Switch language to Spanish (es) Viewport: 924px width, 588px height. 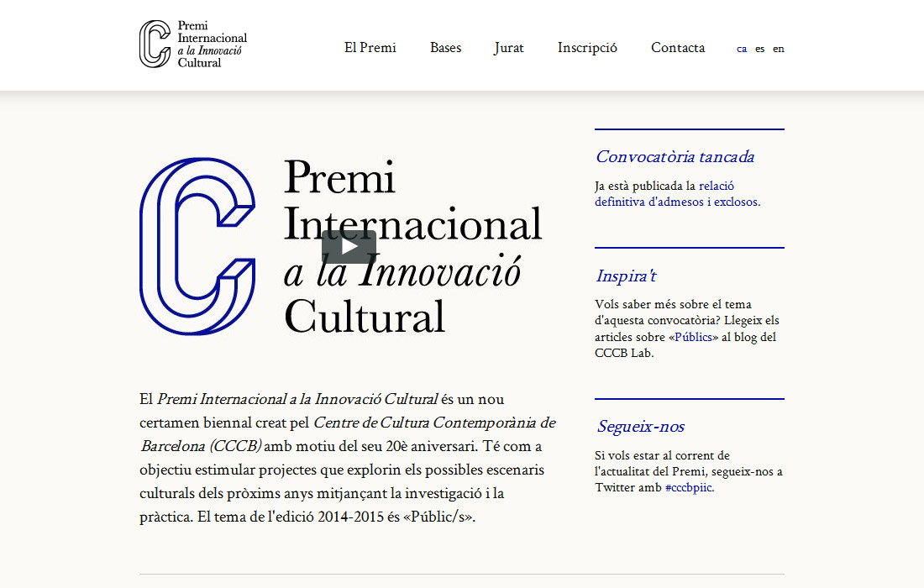759,49
